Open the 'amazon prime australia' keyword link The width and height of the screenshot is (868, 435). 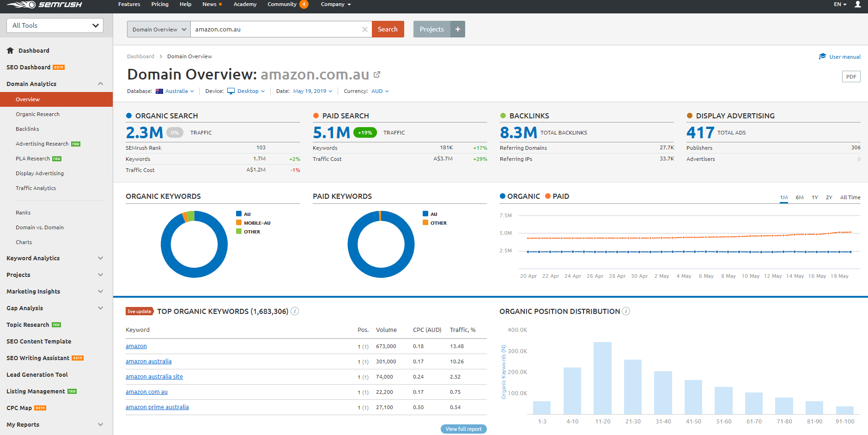[x=157, y=407]
